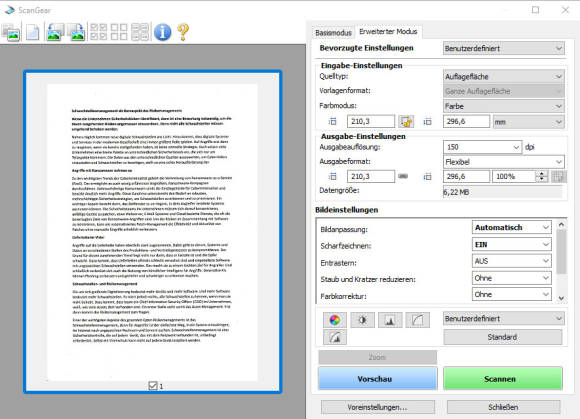The image size is (580, 419).
Task: Click the blank page clear preview icon
Action: tap(33, 33)
